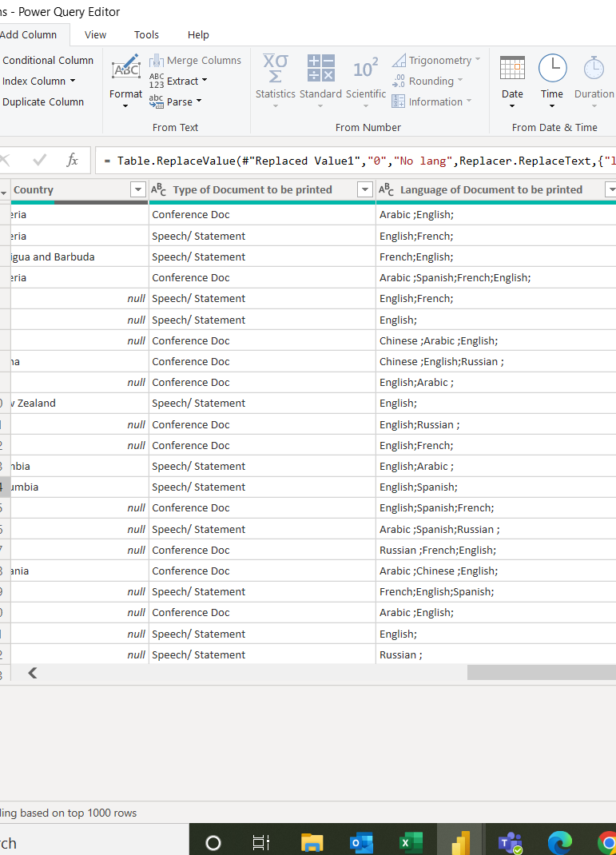
Task: Switch to Power BI in the taskbar
Action: point(461,843)
